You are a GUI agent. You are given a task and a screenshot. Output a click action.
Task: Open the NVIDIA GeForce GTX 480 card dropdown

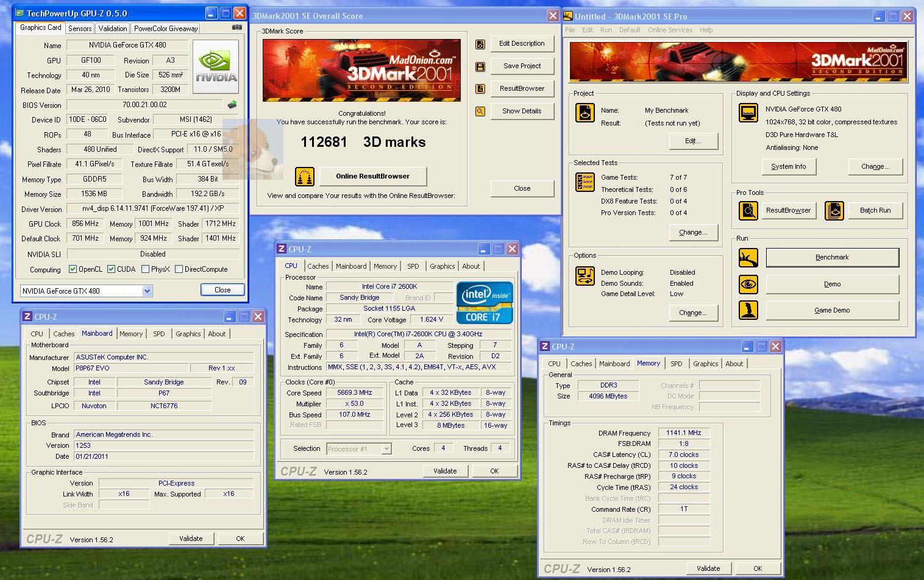click(x=147, y=291)
